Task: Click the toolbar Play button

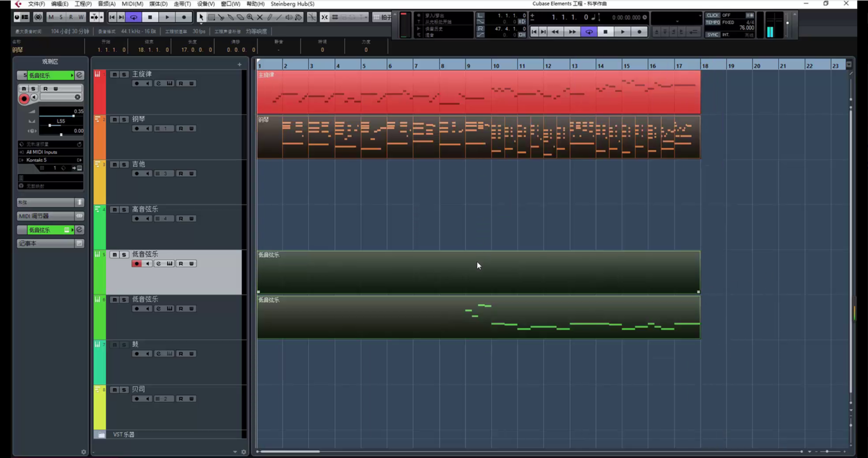Action: tap(167, 17)
